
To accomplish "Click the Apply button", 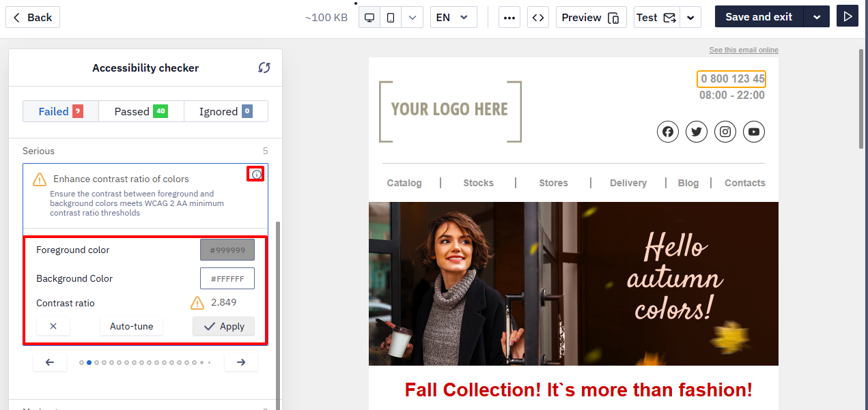I will [x=224, y=326].
